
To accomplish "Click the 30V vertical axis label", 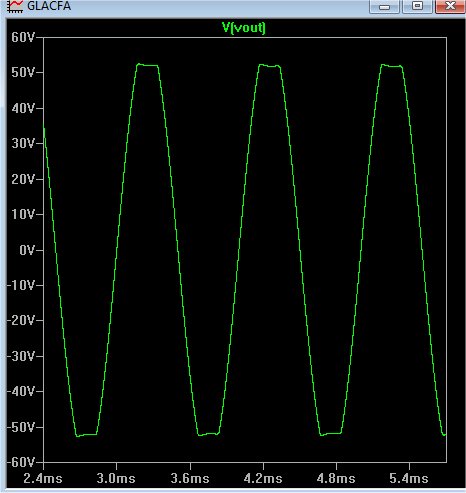I will [23, 143].
